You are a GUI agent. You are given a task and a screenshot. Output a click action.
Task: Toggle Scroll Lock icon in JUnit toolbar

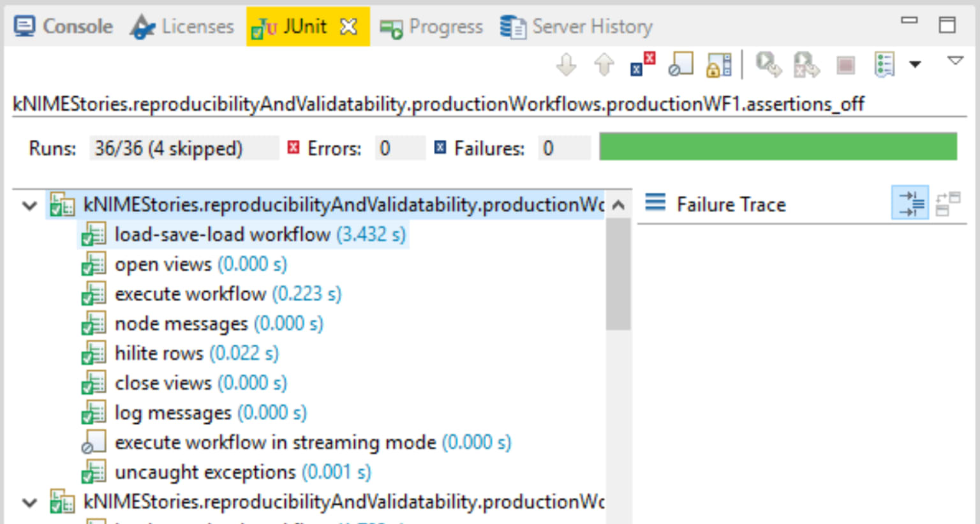719,64
